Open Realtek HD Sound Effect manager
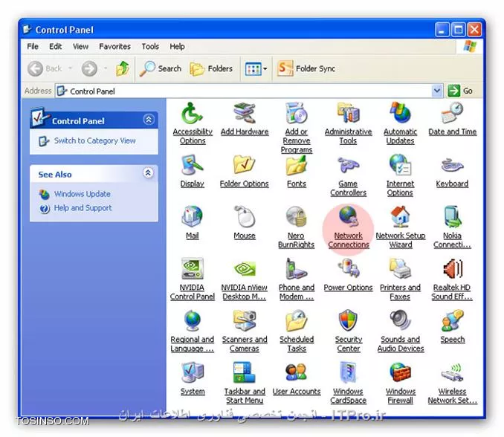504x437 pixels. click(452, 279)
